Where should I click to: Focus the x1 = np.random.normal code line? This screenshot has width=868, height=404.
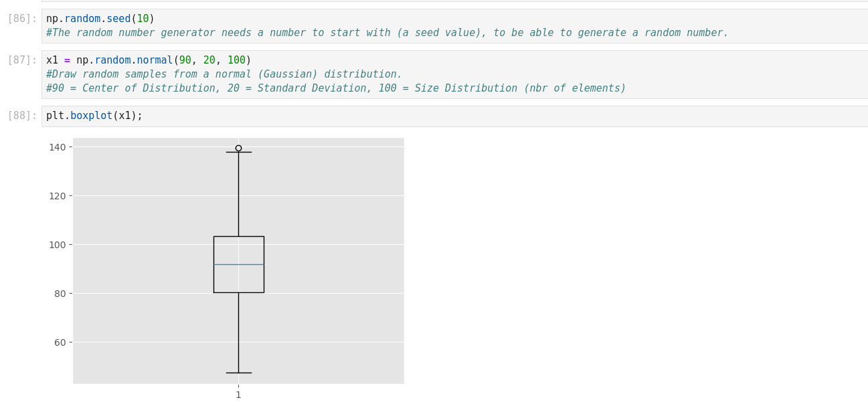tap(149, 60)
